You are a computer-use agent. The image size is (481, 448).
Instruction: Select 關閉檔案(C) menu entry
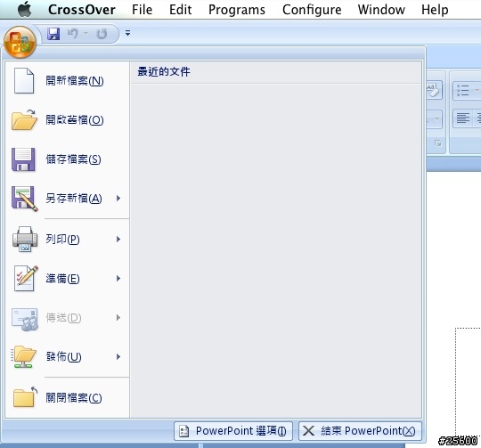67,398
